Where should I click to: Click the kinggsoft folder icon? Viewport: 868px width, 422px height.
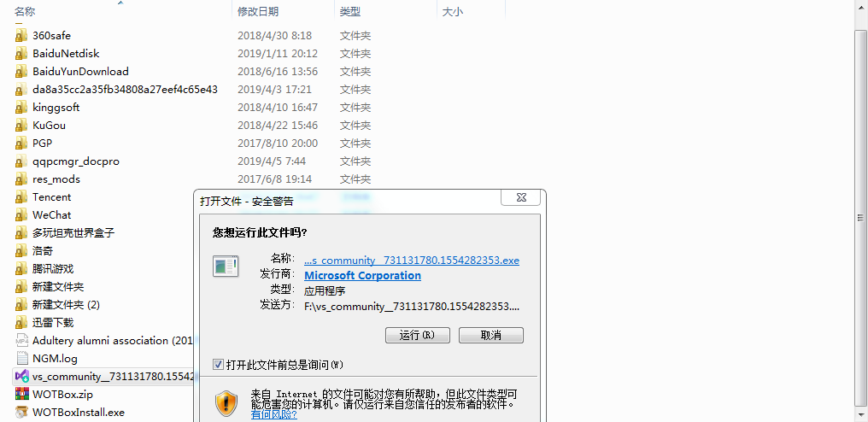click(21, 108)
